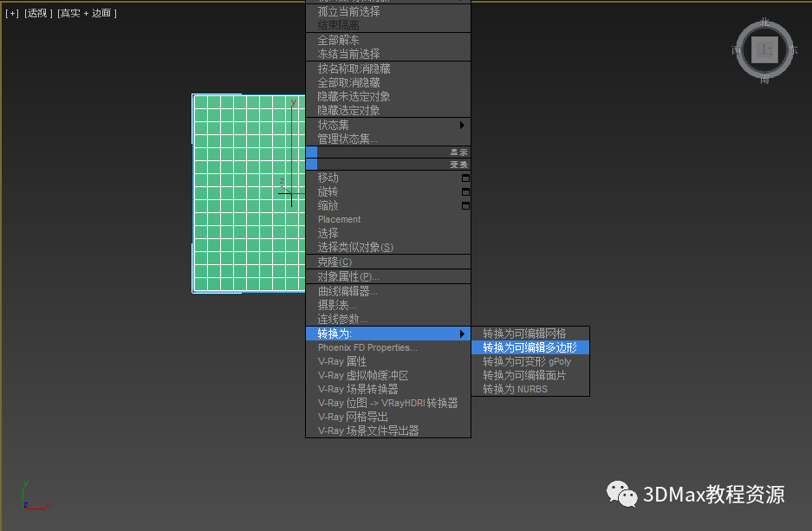Choose 隐藏未选定对象
This screenshot has height=531, width=812.
tap(388, 96)
